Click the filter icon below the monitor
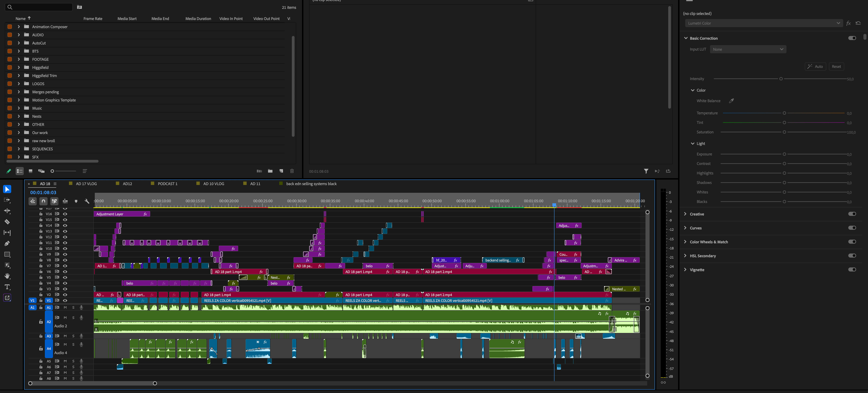The height and width of the screenshot is (393, 868). (x=646, y=171)
